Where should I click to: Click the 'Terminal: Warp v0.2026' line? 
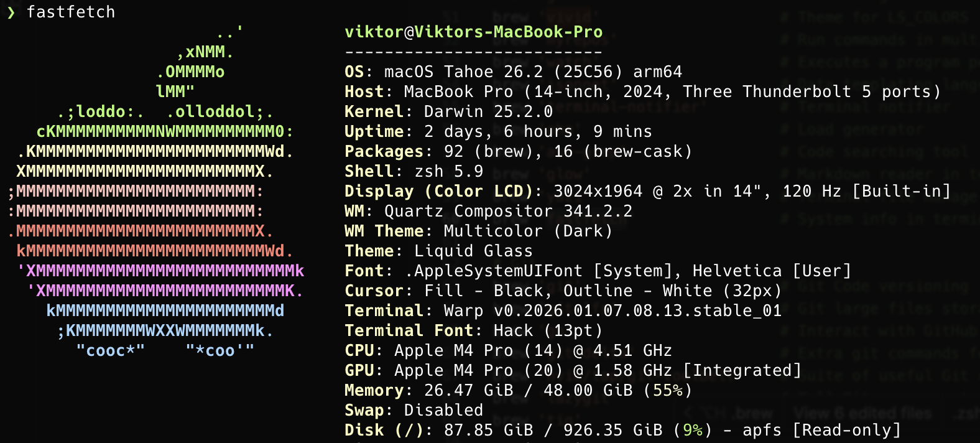563,310
